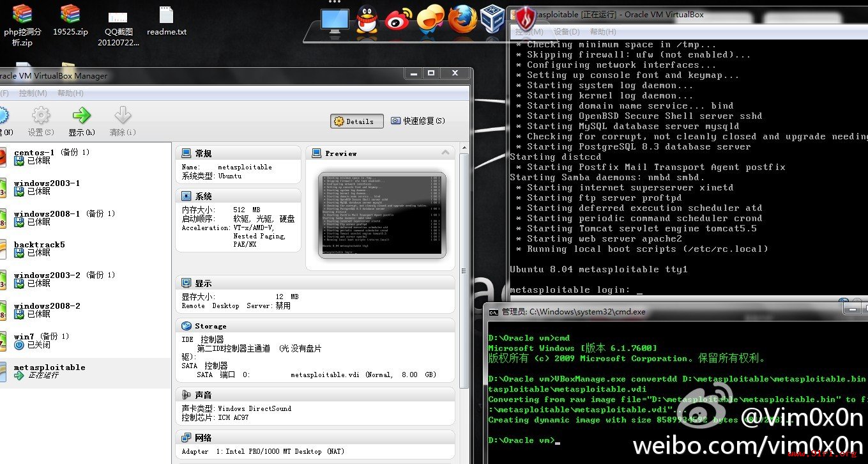This screenshot has height=464, width=868.
Task: Select the running metasploitable machine entry
Action: click(86, 372)
